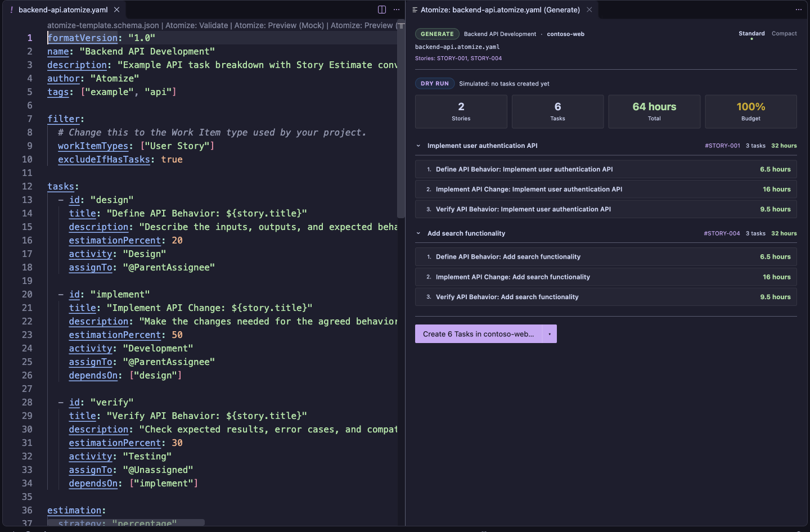
Task: Select 'Define API Behavior: Add search functionality' task
Action: tap(606, 257)
